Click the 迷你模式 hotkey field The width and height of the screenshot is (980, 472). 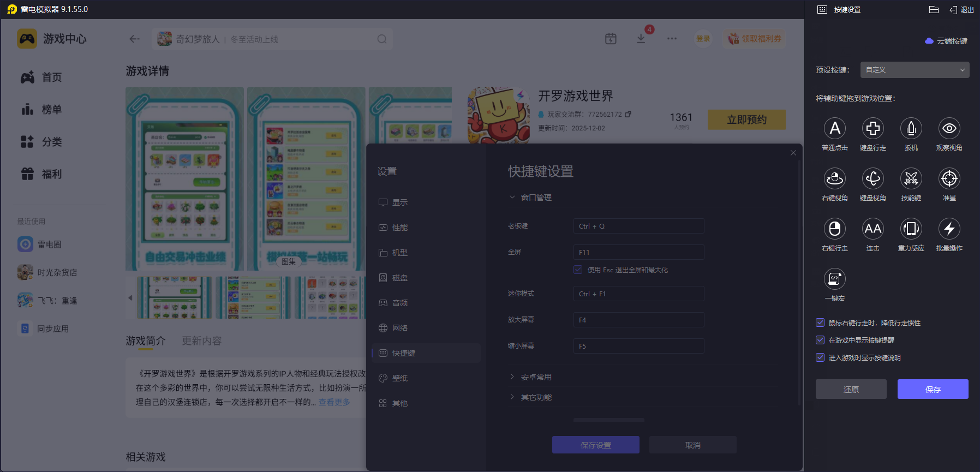[639, 294]
